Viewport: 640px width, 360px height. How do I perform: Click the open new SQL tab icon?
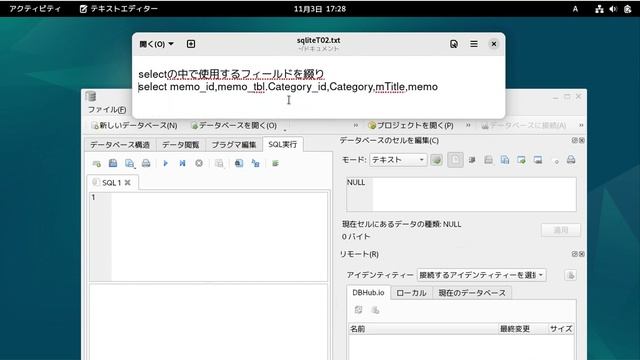tap(97, 164)
